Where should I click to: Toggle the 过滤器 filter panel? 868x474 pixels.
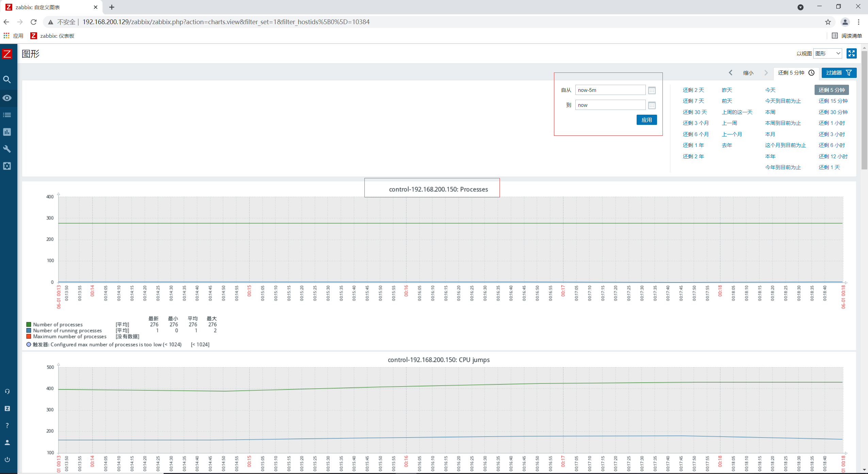point(839,73)
